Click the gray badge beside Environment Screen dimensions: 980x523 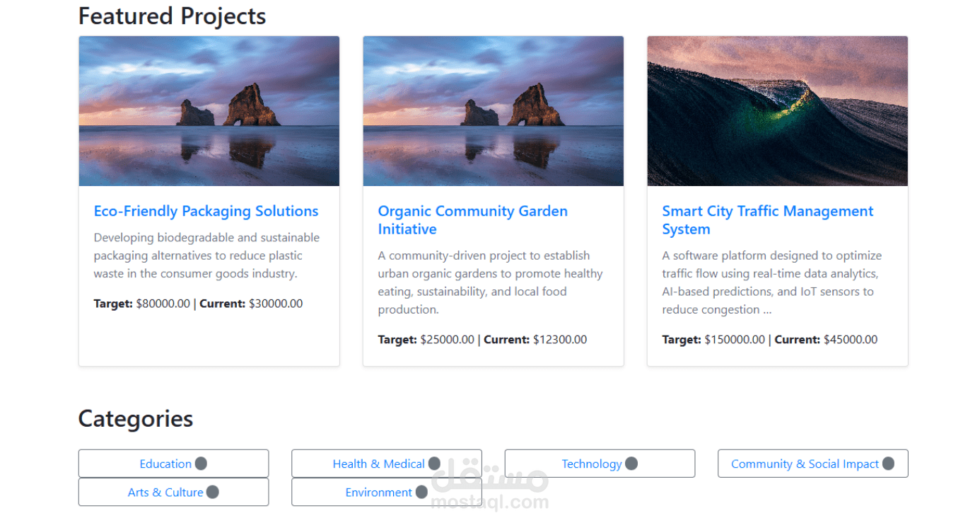pyautogui.click(x=421, y=492)
